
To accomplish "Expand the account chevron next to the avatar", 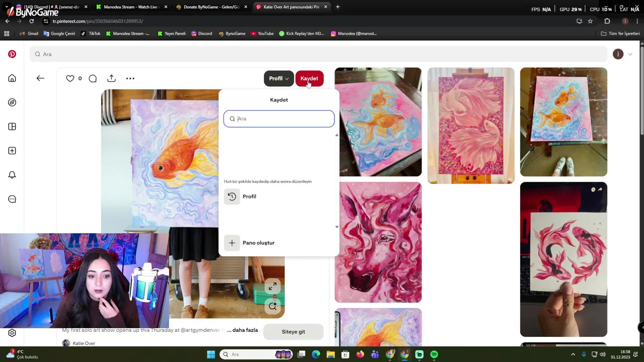I will tap(630, 54).
